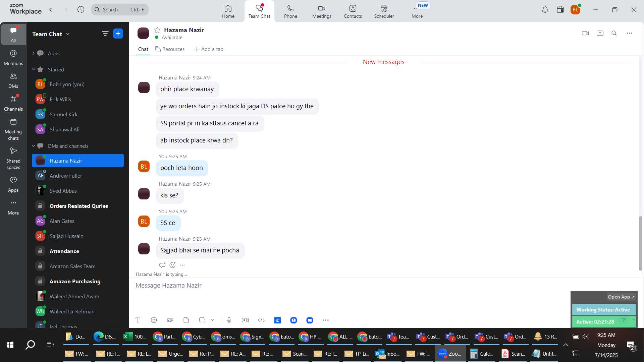Record a video message
Image resolution: width=644 pixels, height=362 pixels.
(x=245, y=320)
